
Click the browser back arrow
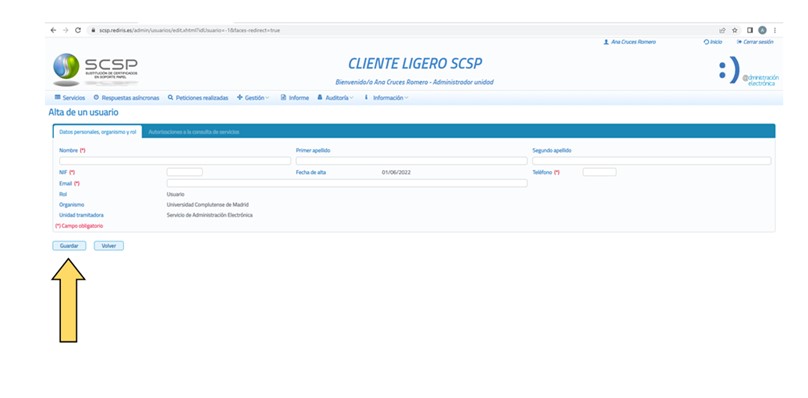click(x=53, y=30)
